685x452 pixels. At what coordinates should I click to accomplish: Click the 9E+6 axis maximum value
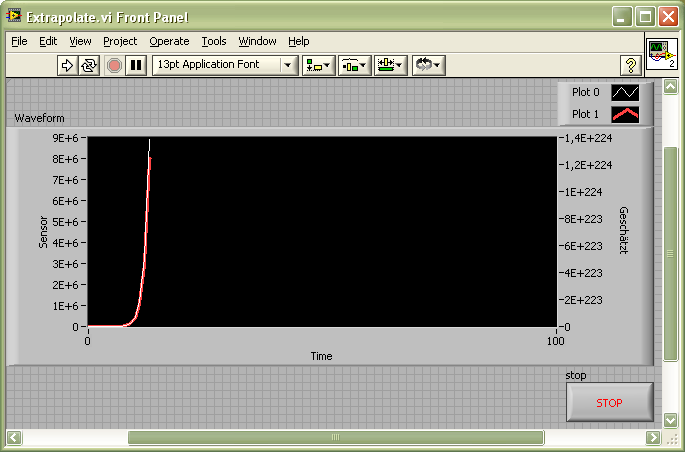66,138
